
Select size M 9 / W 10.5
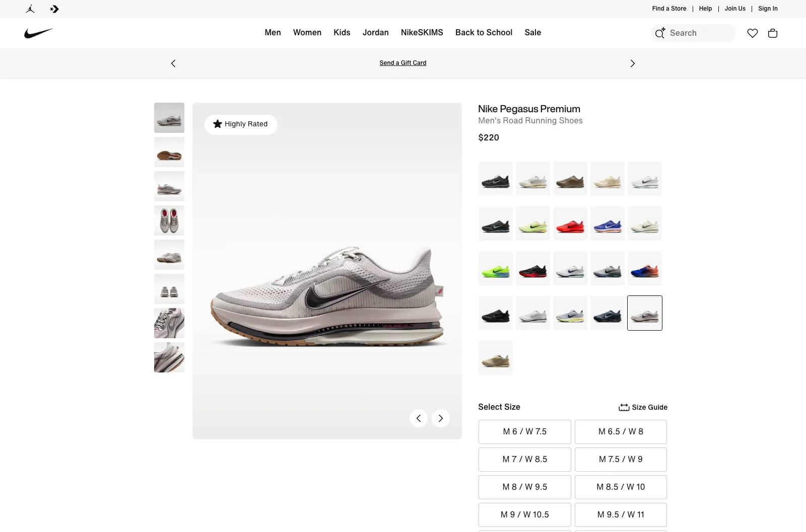tap(525, 515)
